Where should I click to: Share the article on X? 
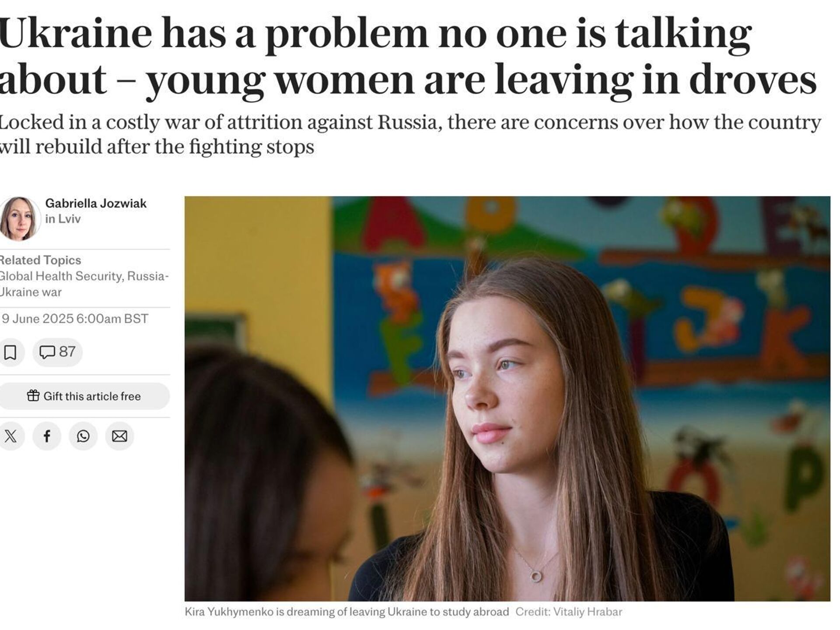pyautogui.click(x=10, y=436)
